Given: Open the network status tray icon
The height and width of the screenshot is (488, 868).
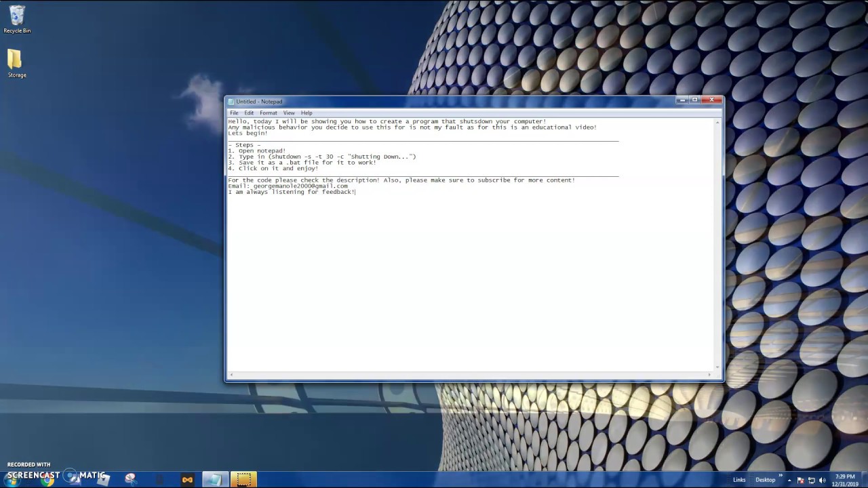Looking at the screenshot, I should pos(812,480).
